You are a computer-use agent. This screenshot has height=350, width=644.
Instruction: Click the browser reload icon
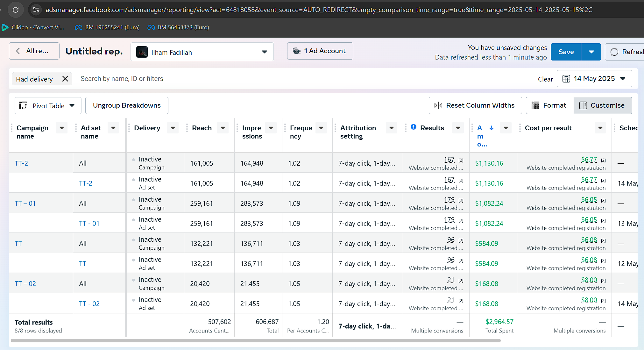click(x=15, y=10)
